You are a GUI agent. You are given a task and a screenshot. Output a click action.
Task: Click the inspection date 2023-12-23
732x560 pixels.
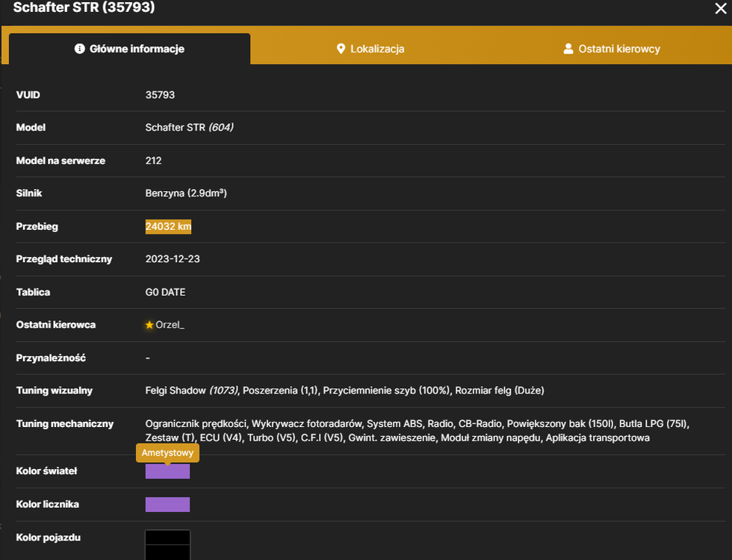(173, 259)
